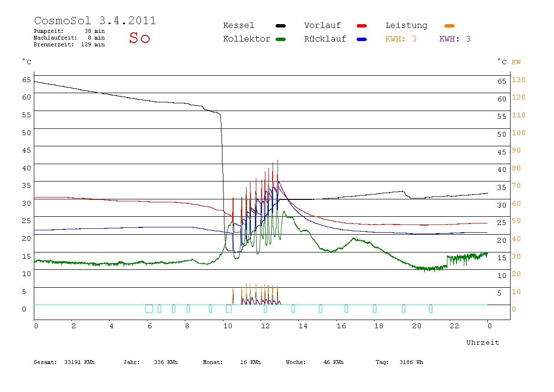
Task: Click the Uhrzeit axis label
Action: point(483,342)
